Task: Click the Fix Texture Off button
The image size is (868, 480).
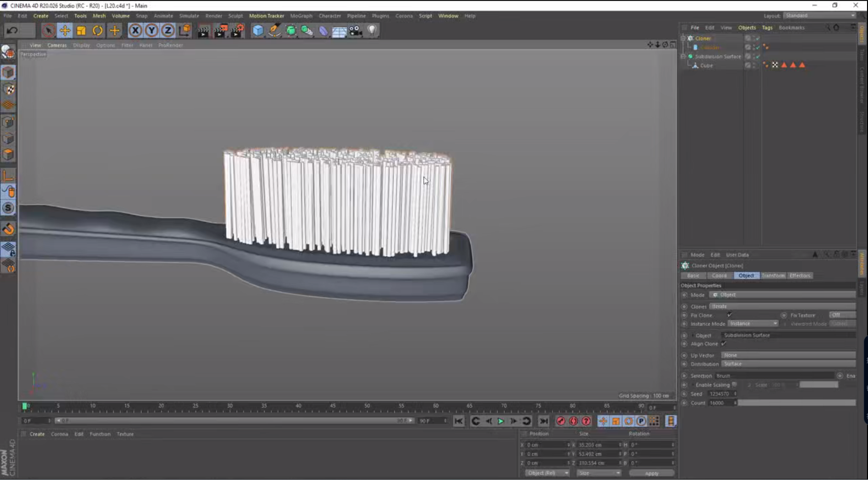Action: click(x=842, y=315)
